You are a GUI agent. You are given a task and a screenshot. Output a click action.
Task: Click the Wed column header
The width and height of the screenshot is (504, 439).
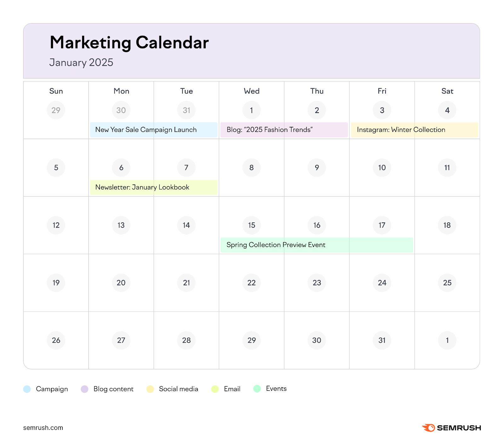tap(251, 91)
